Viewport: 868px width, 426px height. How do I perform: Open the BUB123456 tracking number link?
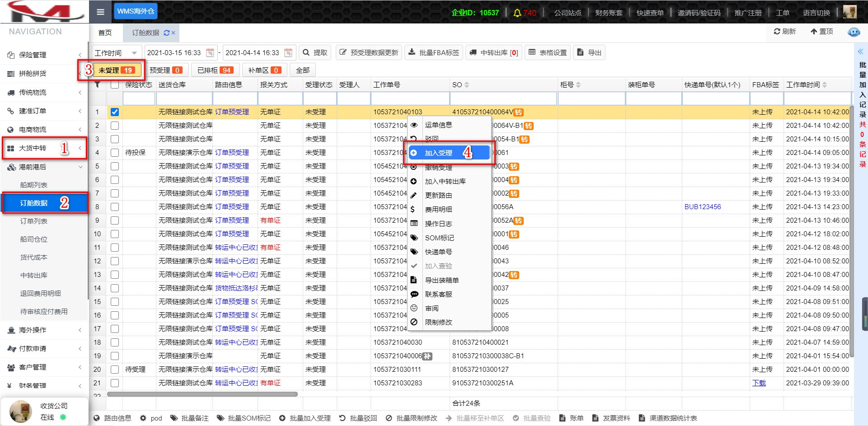coord(702,207)
